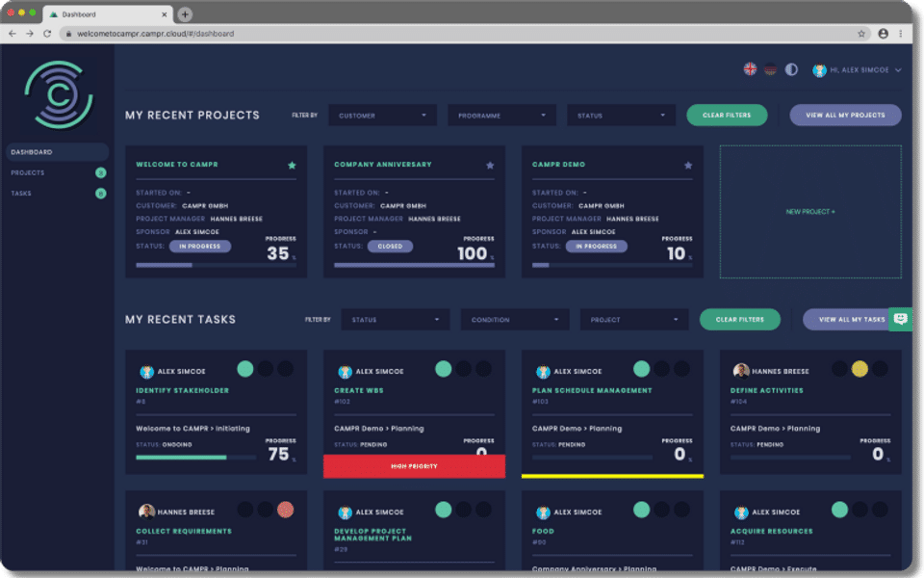Open the Condition filter dropdown
This screenshot has height=578, width=924.
click(x=514, y=319)
